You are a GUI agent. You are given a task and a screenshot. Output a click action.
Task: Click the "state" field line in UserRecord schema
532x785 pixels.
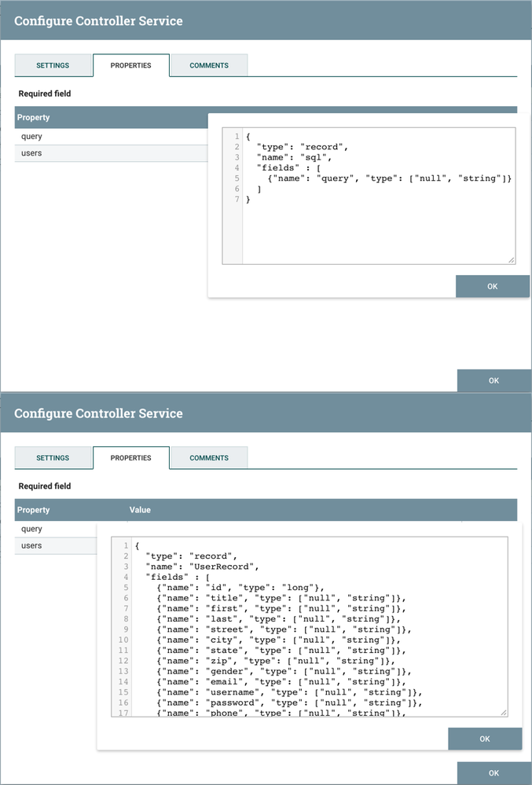(x=281, y=651)
